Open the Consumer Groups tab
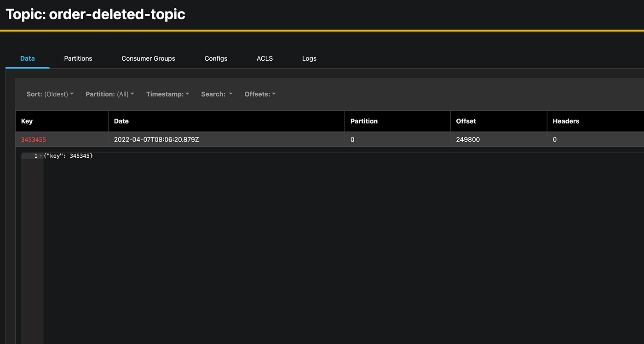This screenshot has width=644, height=344. tap(148, 58)
